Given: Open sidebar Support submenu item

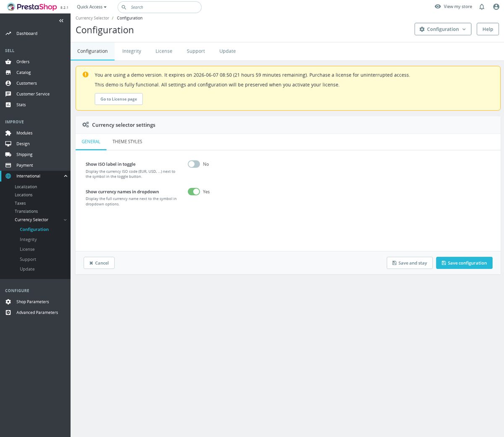Looking at the screenshot, I should (28, 259).
